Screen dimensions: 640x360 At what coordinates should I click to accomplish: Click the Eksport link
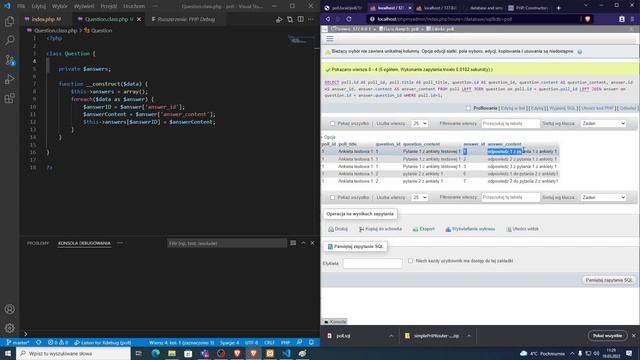(424, 229)
